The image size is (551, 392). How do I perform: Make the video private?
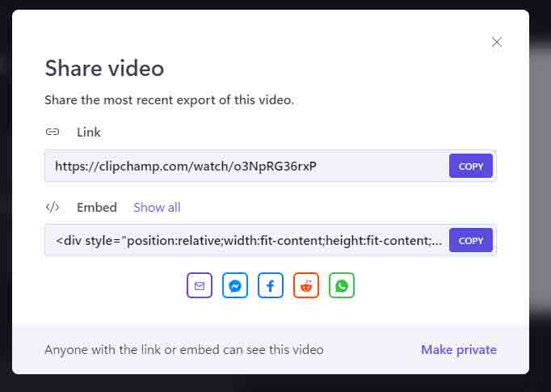coord(459,350)
